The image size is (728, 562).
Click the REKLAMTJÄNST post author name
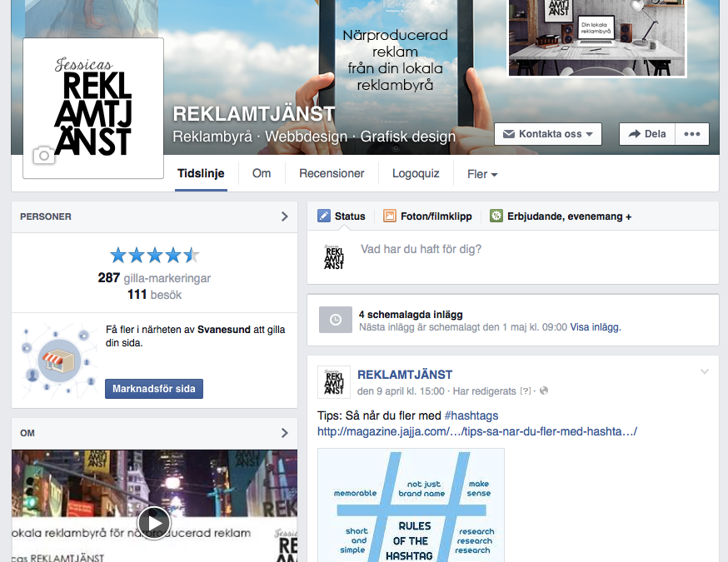point(405,375)
